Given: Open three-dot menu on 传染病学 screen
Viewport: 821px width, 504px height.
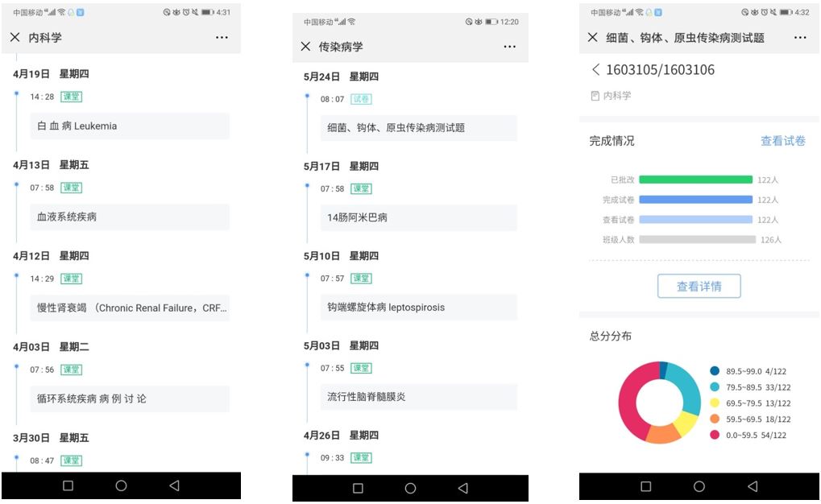Looking at the screenshot, I should tap(510, 47).
